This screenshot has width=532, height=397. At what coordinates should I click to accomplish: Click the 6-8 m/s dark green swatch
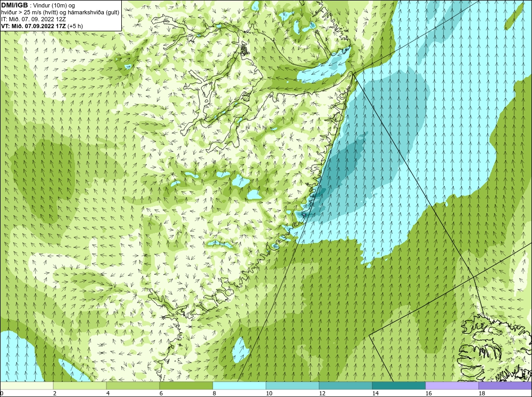(x=186, y=386)
